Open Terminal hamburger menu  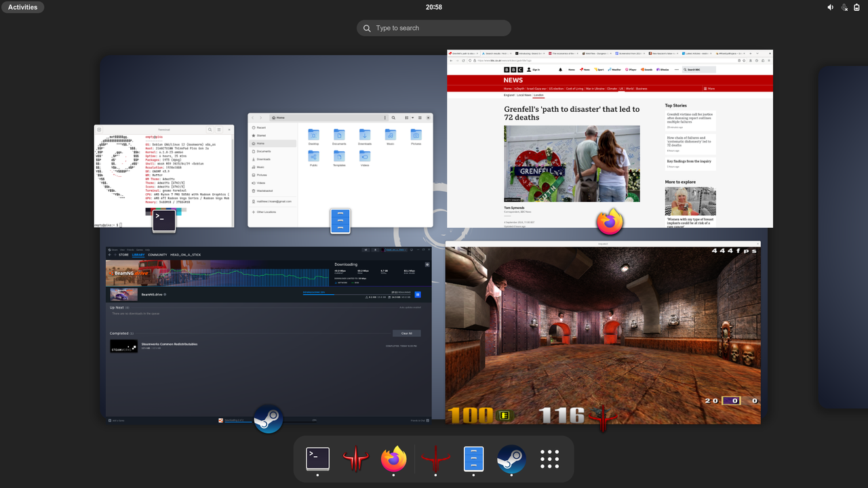click(219, 129)
